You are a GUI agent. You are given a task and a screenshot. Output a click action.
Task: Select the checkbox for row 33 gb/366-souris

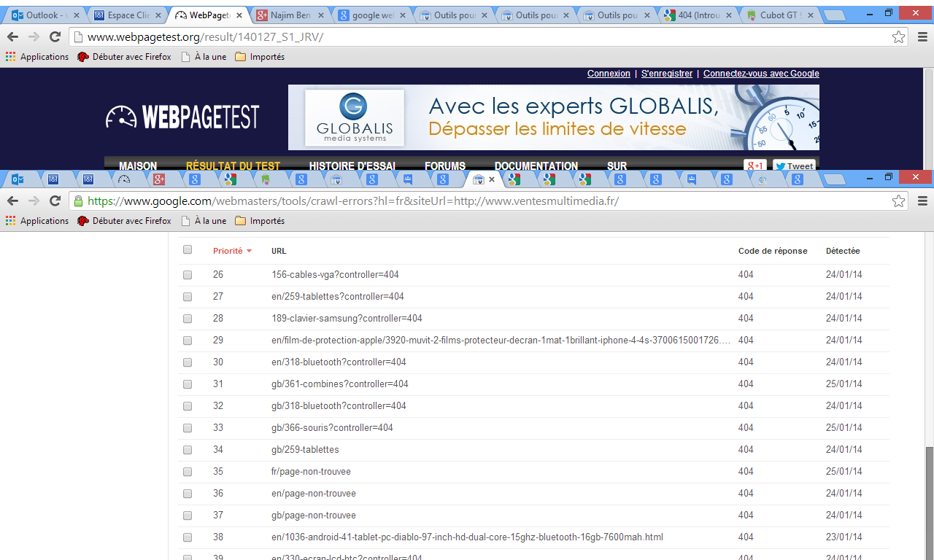(x=188, y=428)
